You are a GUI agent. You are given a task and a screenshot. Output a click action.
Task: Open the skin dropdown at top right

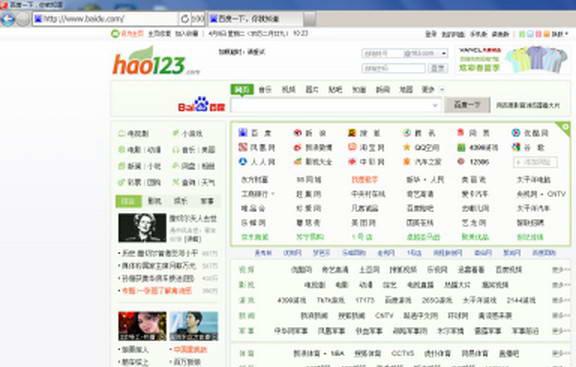click(x=561, y=34)
